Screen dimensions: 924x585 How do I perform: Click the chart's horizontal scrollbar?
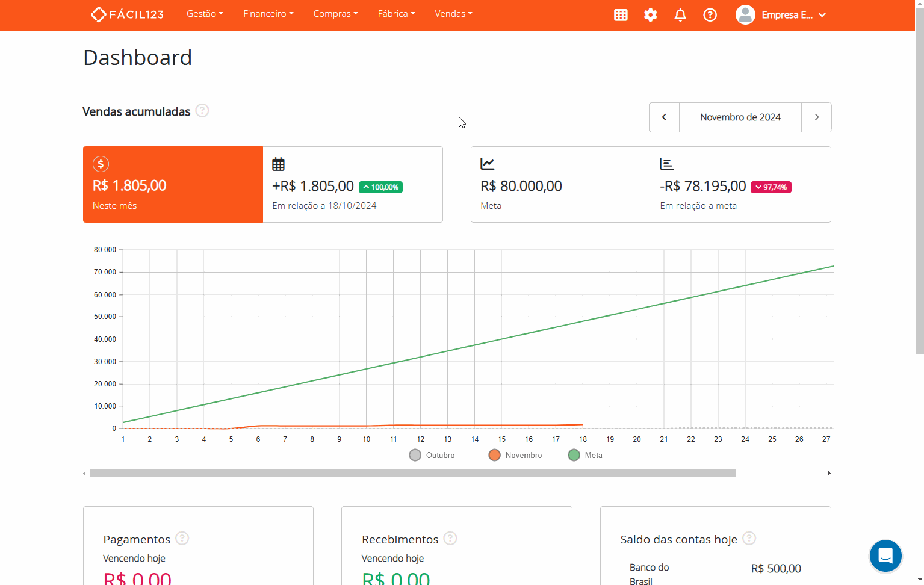pyautogui.click(x=412, y=474)
